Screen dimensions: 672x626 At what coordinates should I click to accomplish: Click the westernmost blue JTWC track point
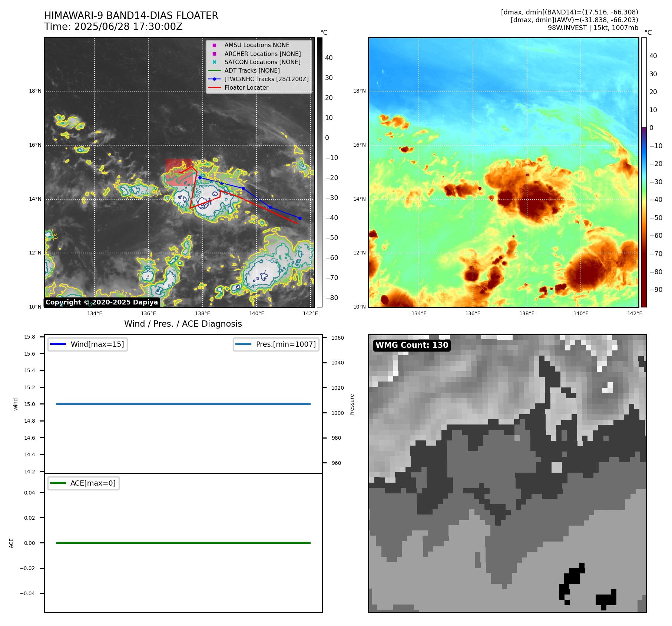pos(200,178)
